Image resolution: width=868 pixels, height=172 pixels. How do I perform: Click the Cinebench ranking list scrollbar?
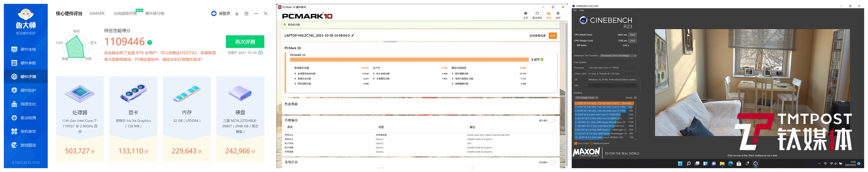(636, 121)
